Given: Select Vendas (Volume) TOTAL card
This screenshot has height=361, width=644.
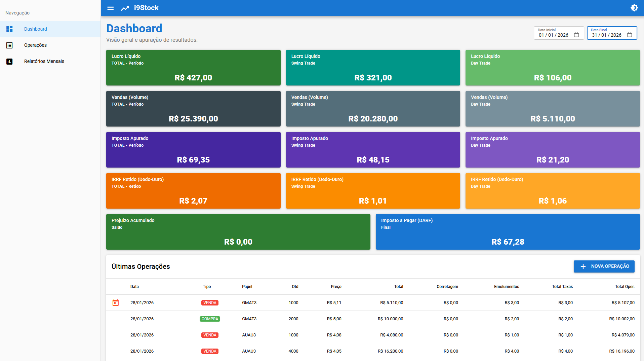Looking at the screenshot, I should pos(193,109).
